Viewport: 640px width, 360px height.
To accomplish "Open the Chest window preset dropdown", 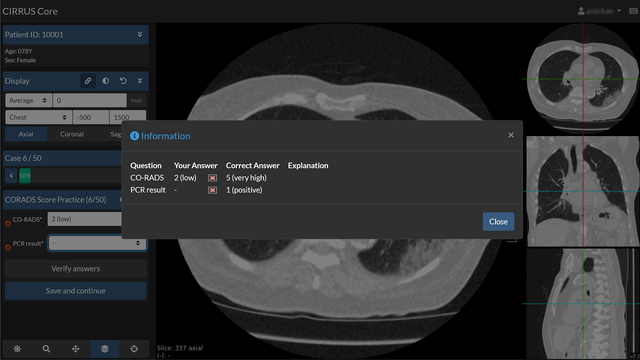I will [x=38, y=118].
